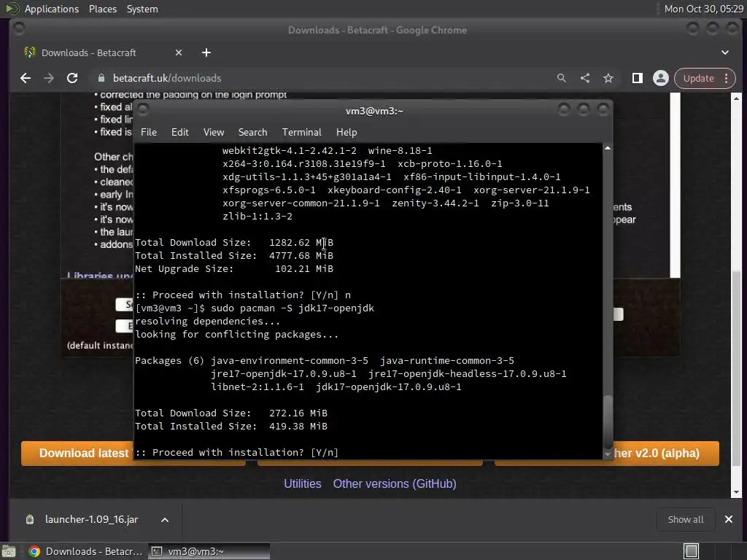Screen dimensions: 747x560
Task: Click jdk17-openjdk-17.0.9.u8-1 package text
Action: coord(389,387)
